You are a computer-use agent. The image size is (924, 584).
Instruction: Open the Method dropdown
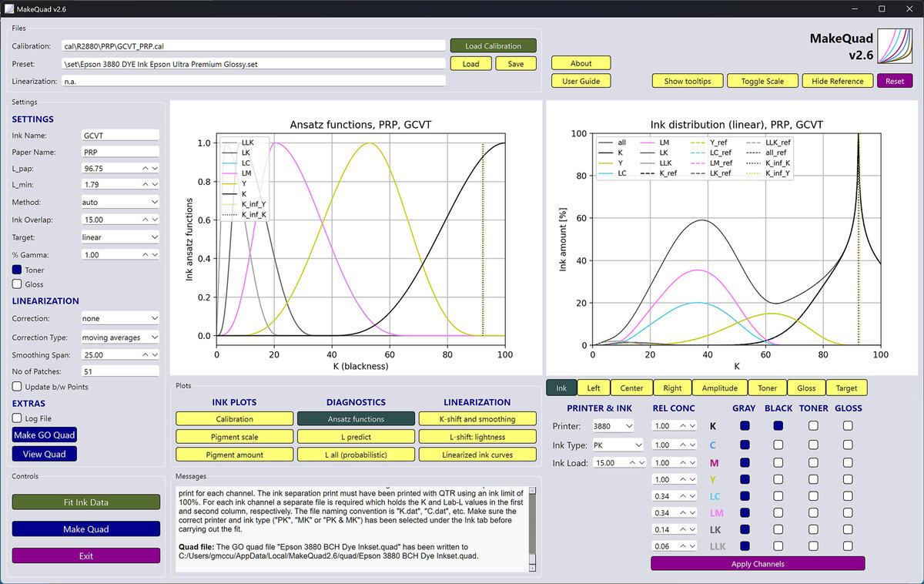click(x=120, y=202)
